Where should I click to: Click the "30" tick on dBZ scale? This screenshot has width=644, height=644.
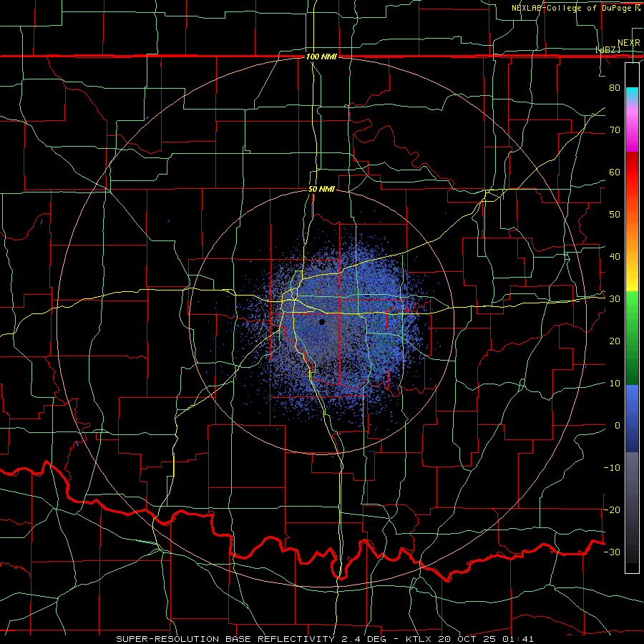tap(615, 298)
